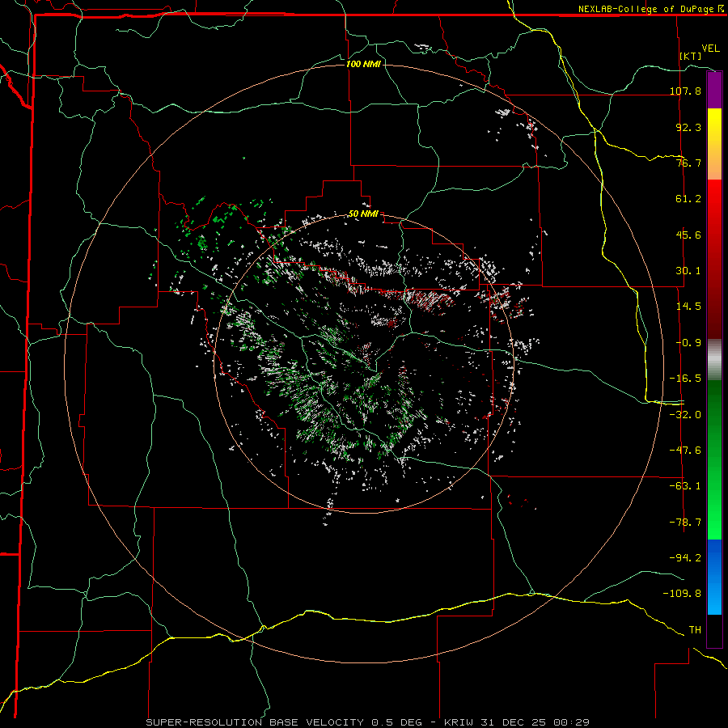Pick the yellow-orange segment of the color bar
728x728 pixels.
714,144
